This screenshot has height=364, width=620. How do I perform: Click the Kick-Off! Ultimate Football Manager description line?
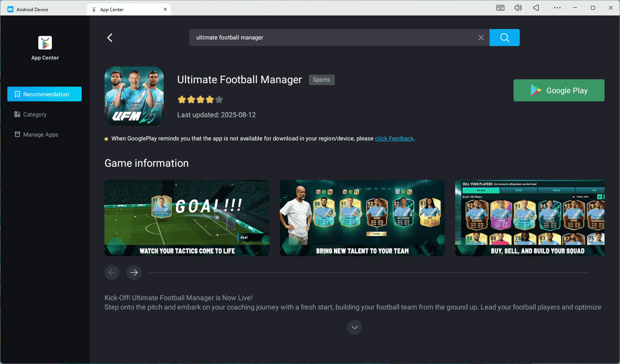[178, 298]
